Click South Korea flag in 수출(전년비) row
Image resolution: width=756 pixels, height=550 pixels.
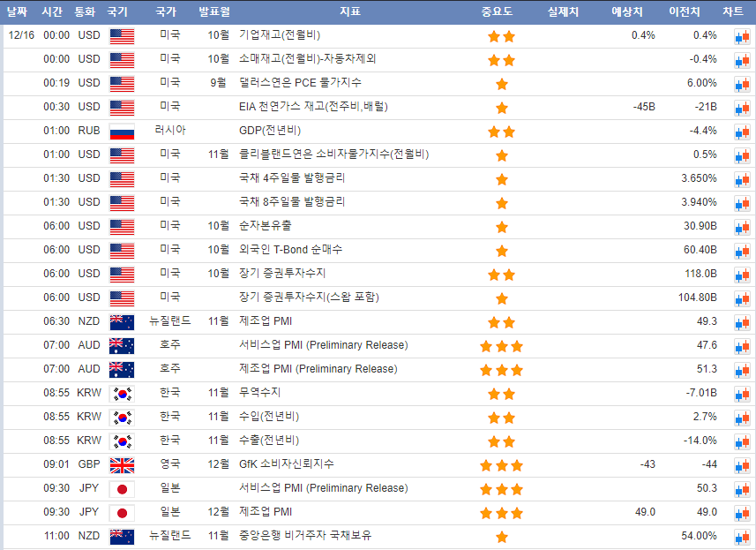coord(122,441)
